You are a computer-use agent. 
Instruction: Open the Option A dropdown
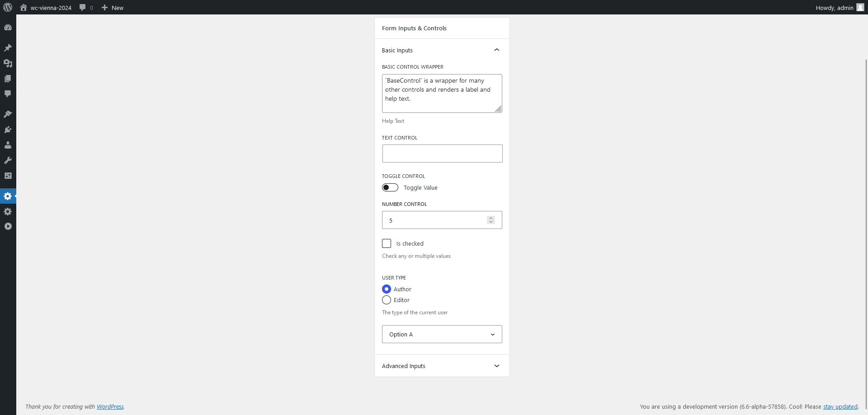coord(442,334)
